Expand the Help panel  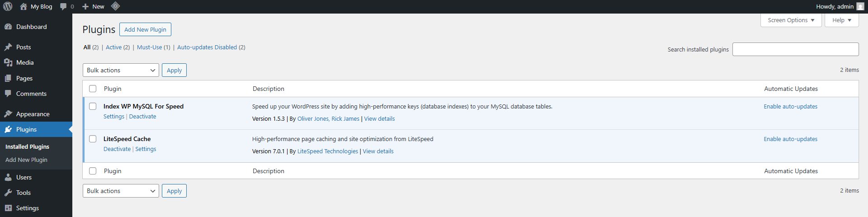(x=842, y=20)
